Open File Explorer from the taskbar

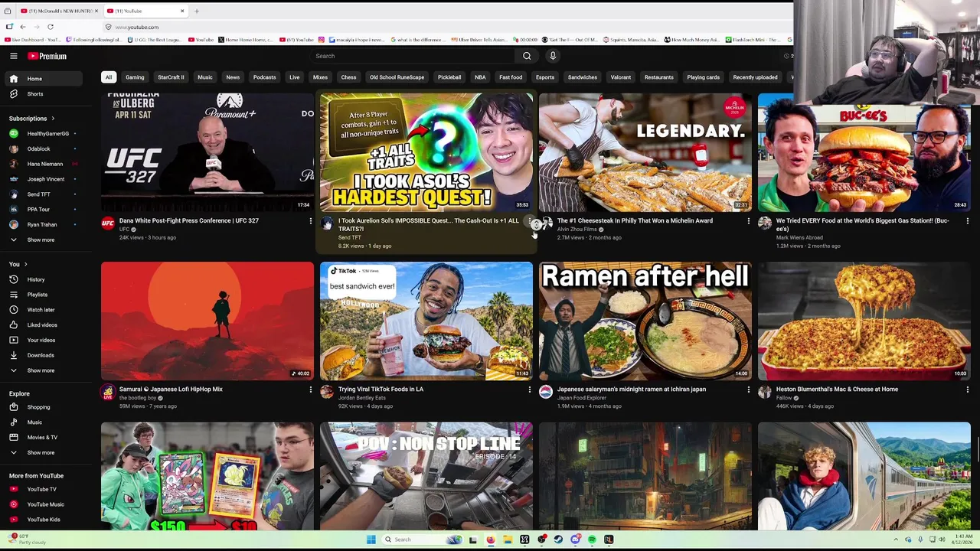coord(508,540)
